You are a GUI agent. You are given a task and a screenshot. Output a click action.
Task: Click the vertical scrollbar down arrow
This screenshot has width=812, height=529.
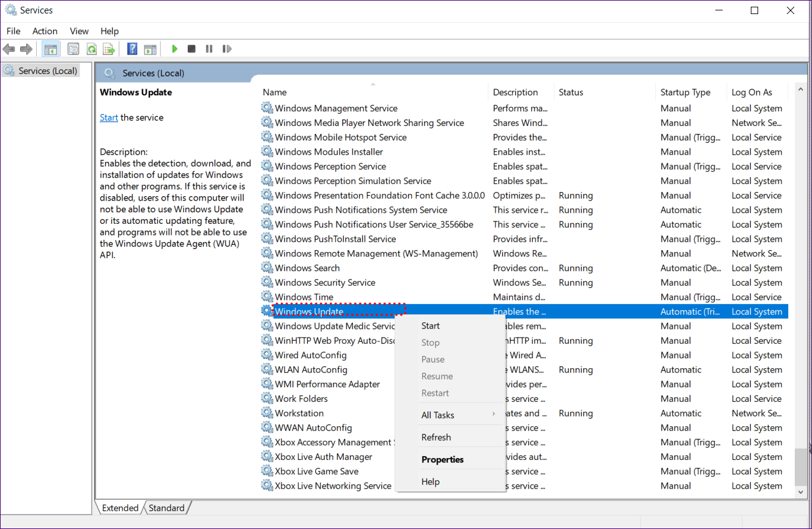[x=800, y=492]
